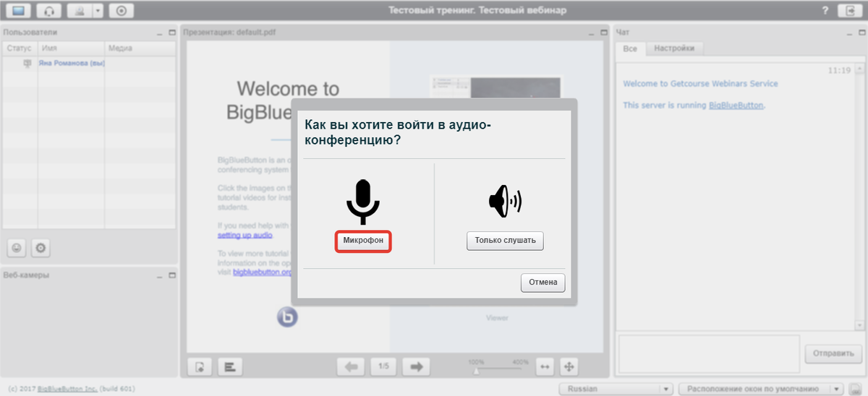Screen dimensions: 868x396
Task: Open the Russian language dropdown
Action: tap(616, 389)
